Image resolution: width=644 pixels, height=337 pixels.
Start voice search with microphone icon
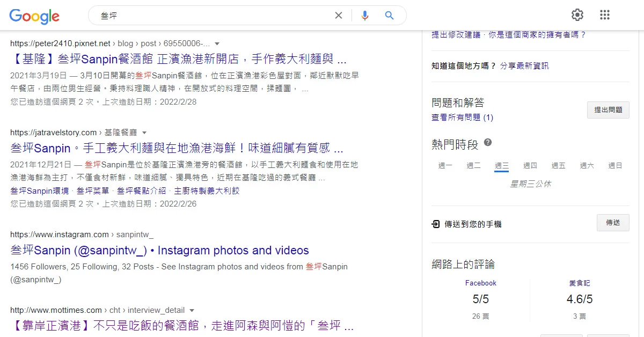(x=365, y=16)
